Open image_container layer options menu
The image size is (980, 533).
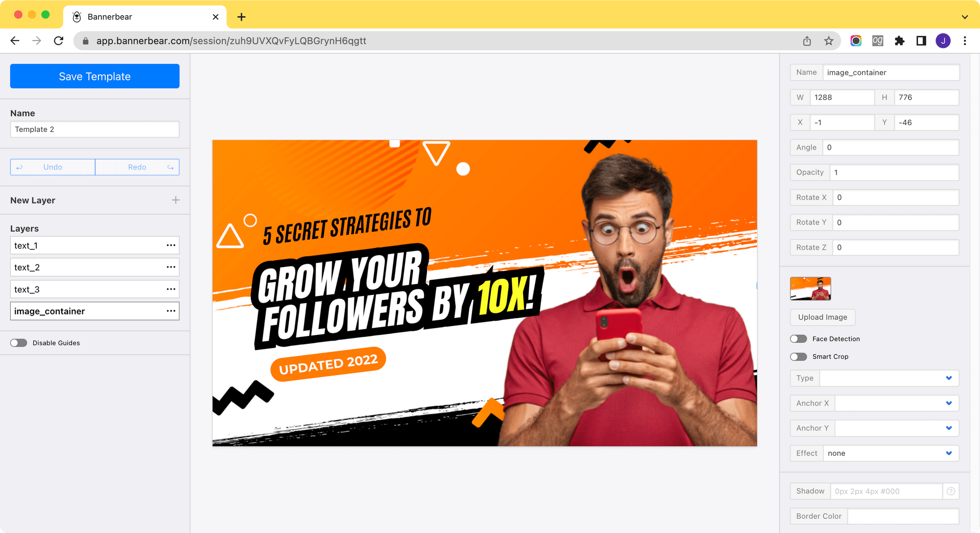(x=171, y=311)
